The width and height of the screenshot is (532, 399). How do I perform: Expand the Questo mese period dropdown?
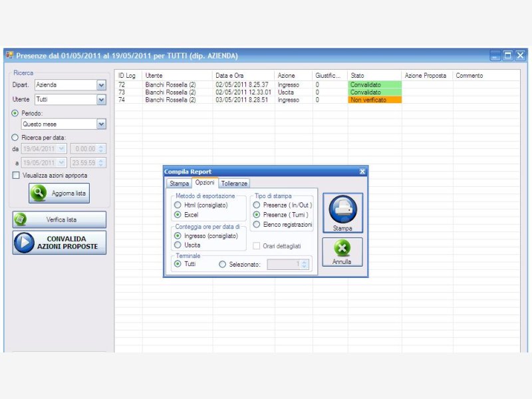(101, 124)
